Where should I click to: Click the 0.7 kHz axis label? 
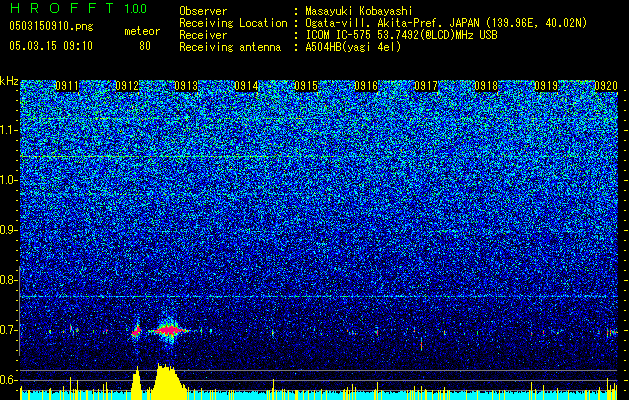coord(9,330)
